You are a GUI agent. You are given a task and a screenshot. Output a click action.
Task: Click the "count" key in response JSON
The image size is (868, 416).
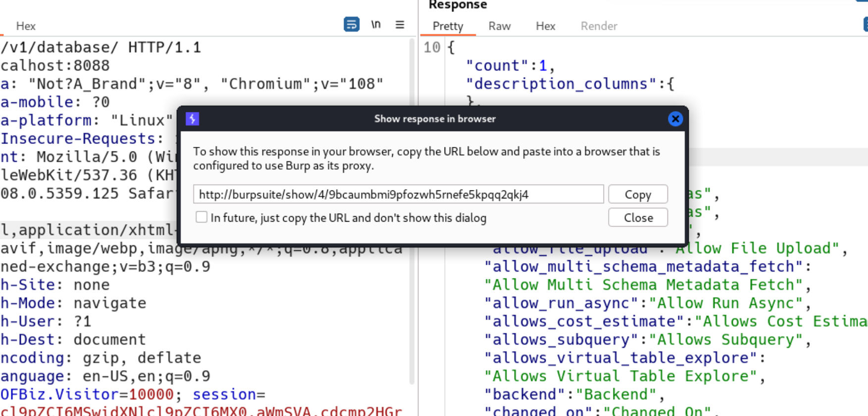498,66
